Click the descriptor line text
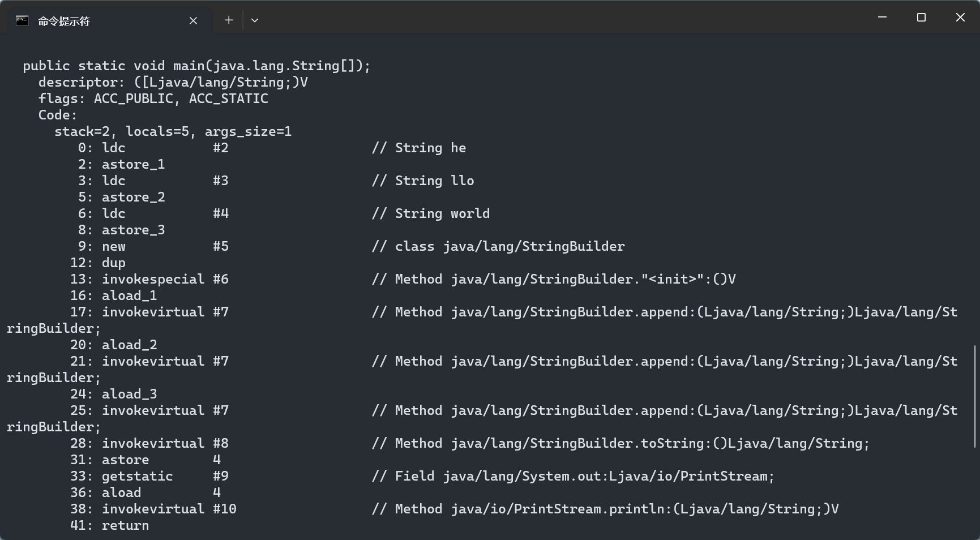980x540 pixels. pos(173,82)
